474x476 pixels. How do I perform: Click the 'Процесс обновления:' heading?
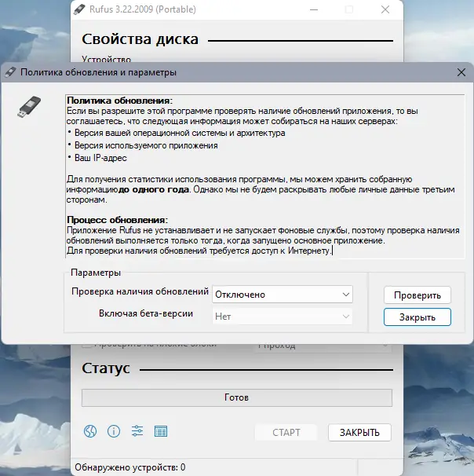(117, 220)
